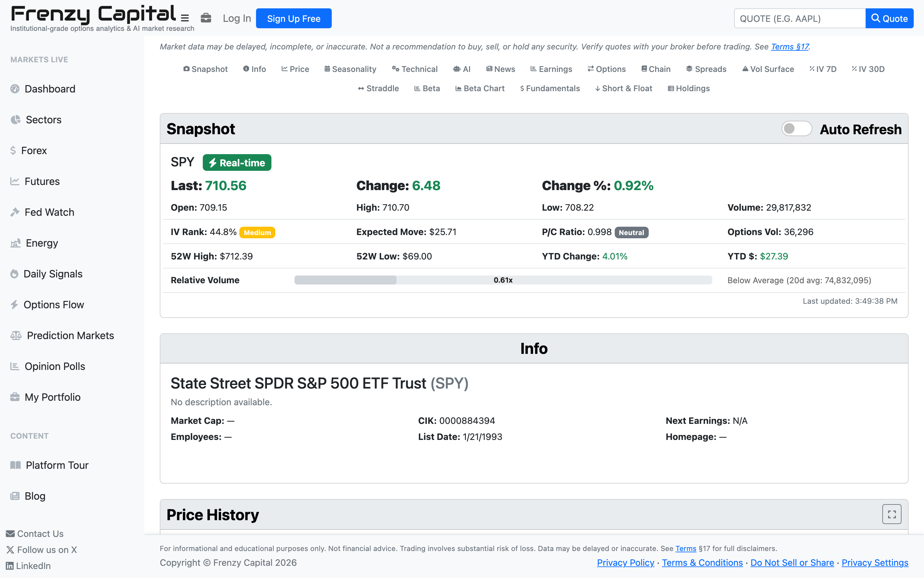The width and height of the screenshot is (924, 578).
Task: Open the Options tab
Action: click(x=607, y=69)
